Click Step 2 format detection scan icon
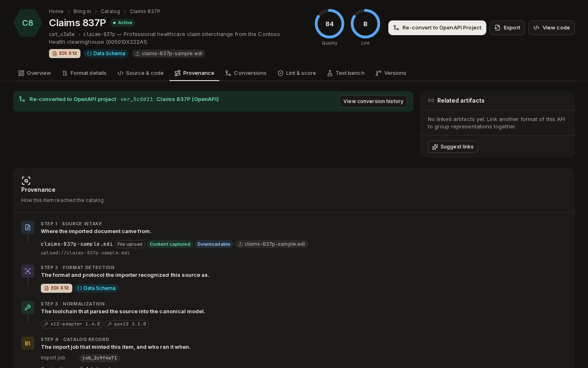Viewport: 588px width, 368px height. coord(28,271)
